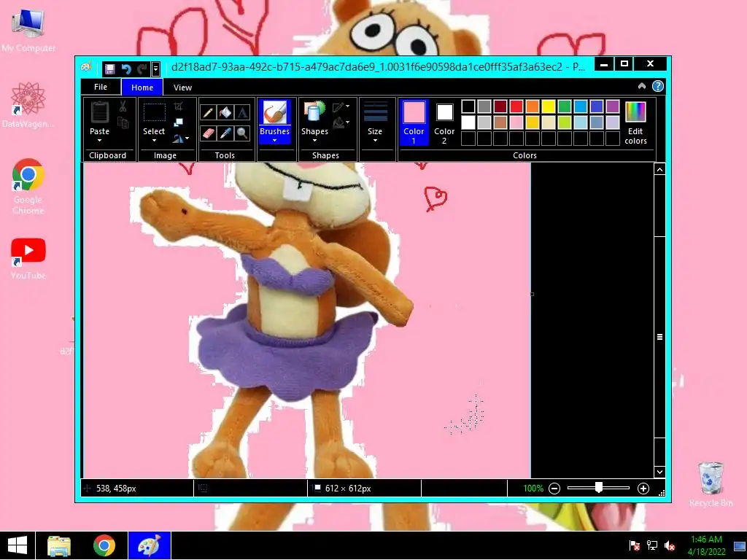Pick the black color swatch
Image resolution: width=747 pixels, height=560 pixels.
[468, 106]
